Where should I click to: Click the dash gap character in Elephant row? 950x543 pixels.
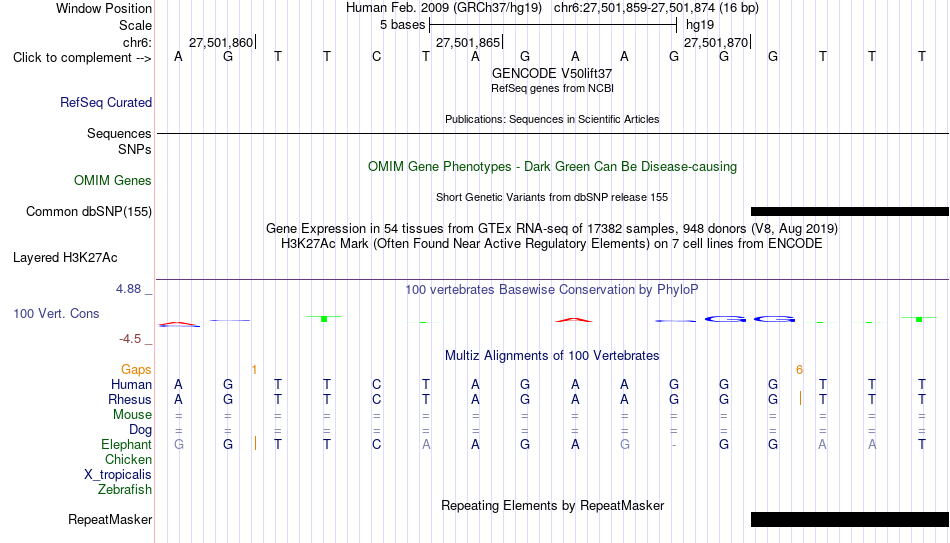pyautogui.click(x=674, y=445)
